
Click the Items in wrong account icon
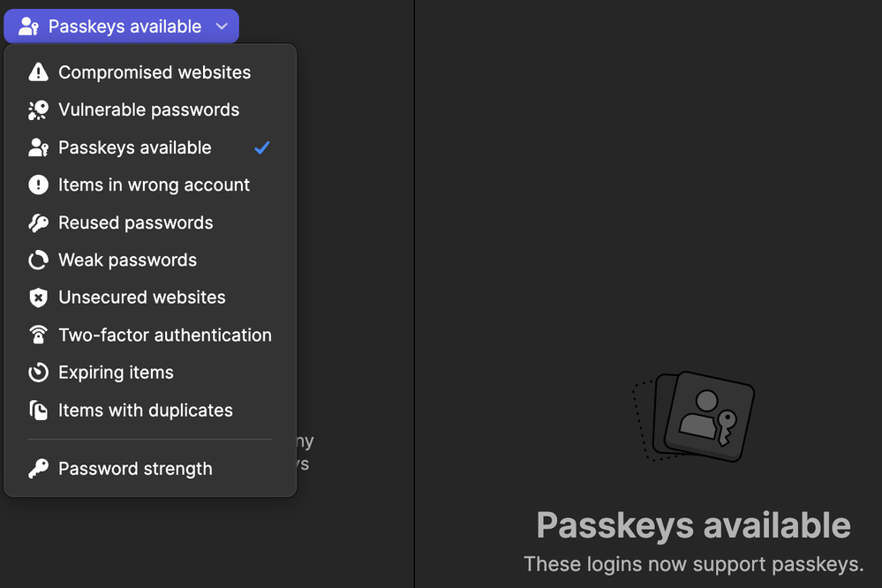pos(38,185)
